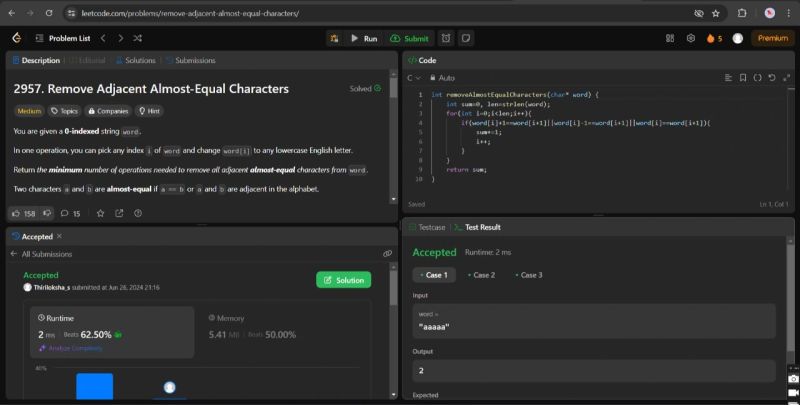Open the settings gear icon
This screenshot has width=800, height=405.
[691, 38]
